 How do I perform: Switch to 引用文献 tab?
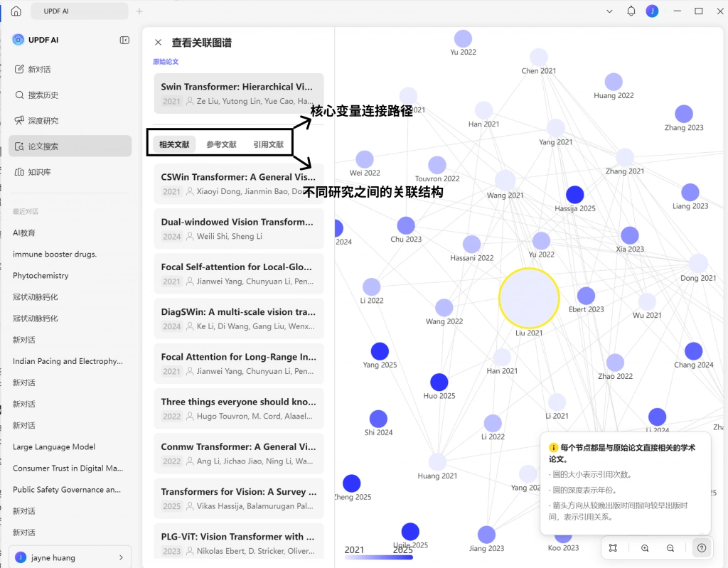268,144
